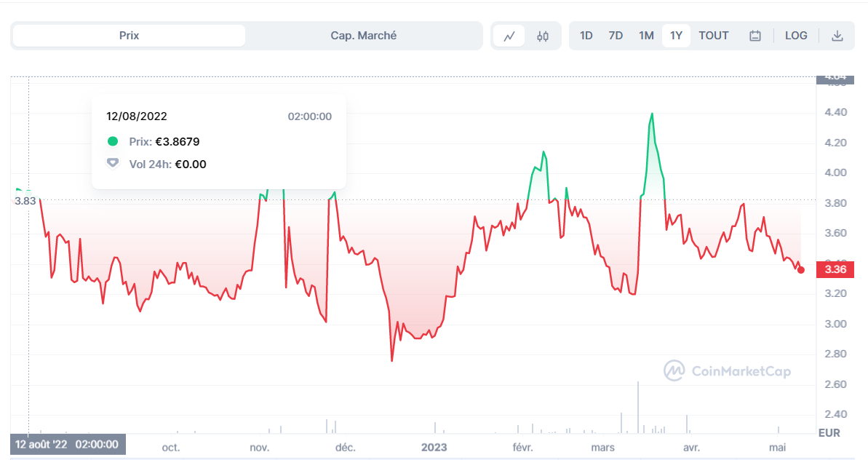
Task: Click the 2023 marker on time axis
Action: click(x=434, y=448)
